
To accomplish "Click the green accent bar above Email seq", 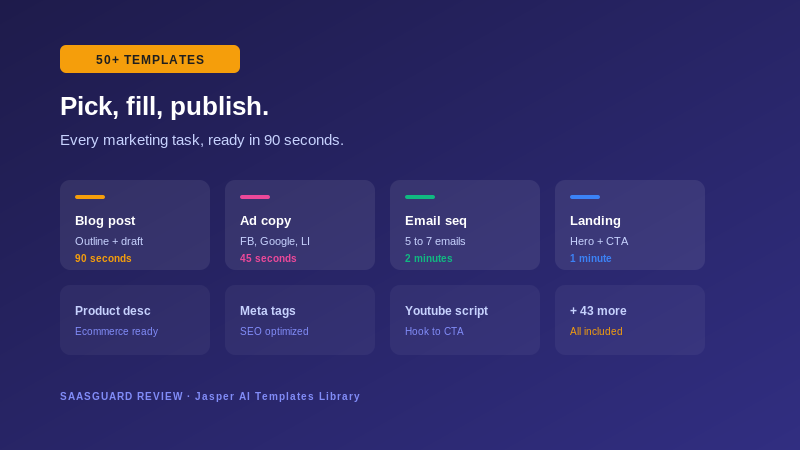I will pyautogui.click(x=420, y=197).
